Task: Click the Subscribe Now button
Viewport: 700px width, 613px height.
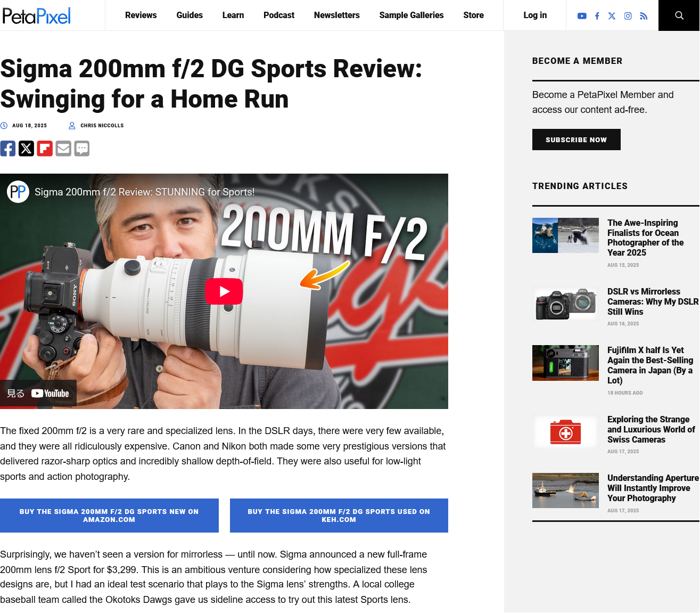Action: pyautogui.click(x=577, y=140)
